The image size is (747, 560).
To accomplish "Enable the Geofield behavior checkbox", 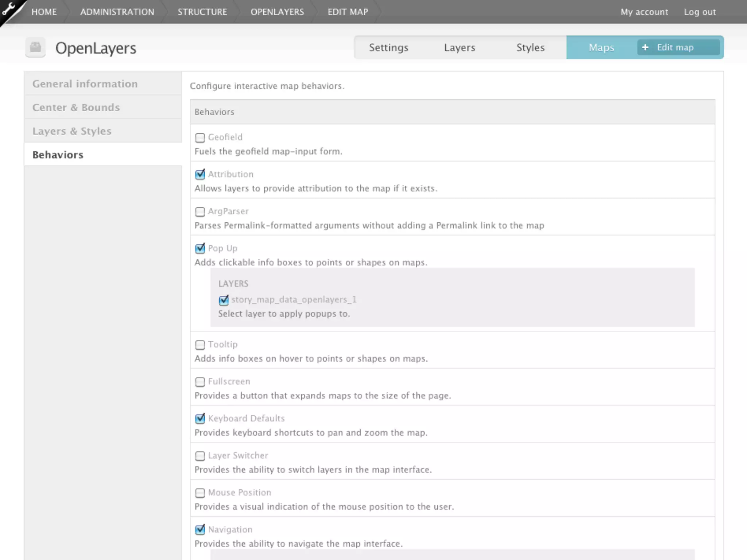I will 200,138.
